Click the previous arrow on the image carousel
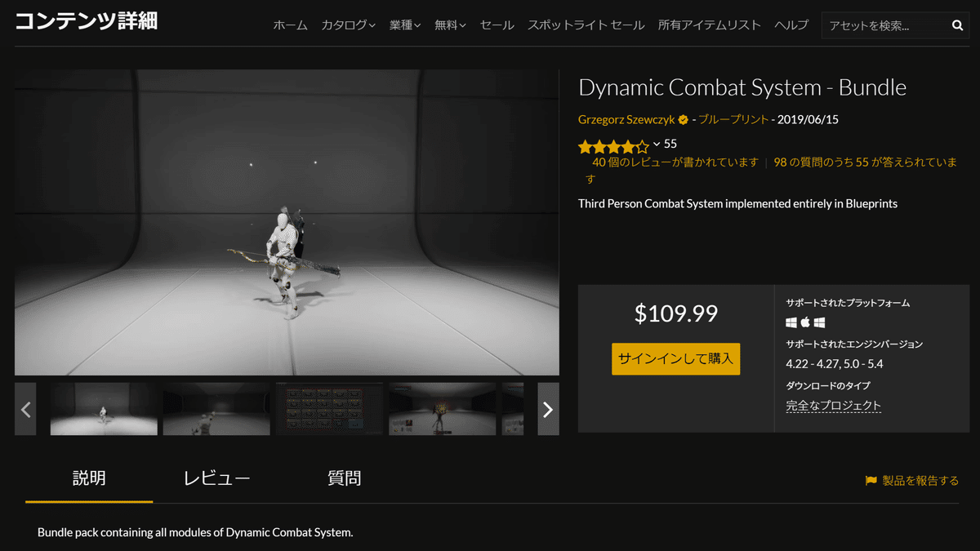This screenshot has height=551, width=980. click(x=25, y=409)
